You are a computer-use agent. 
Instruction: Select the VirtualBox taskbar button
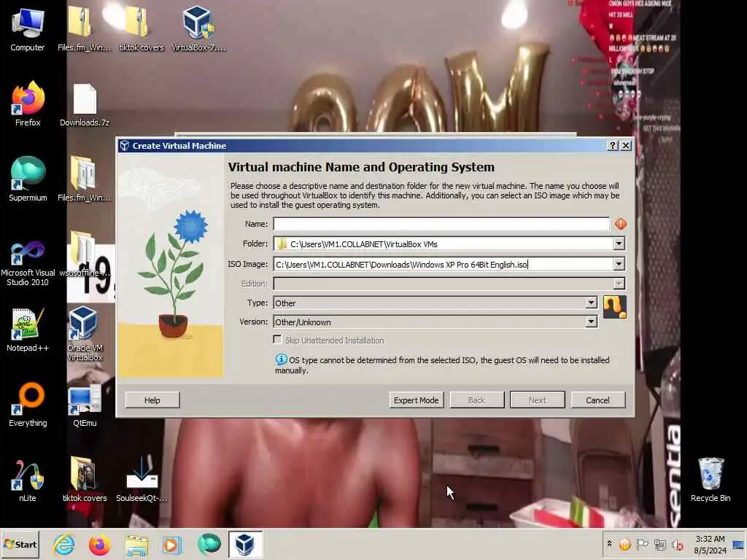pos(245,544)
